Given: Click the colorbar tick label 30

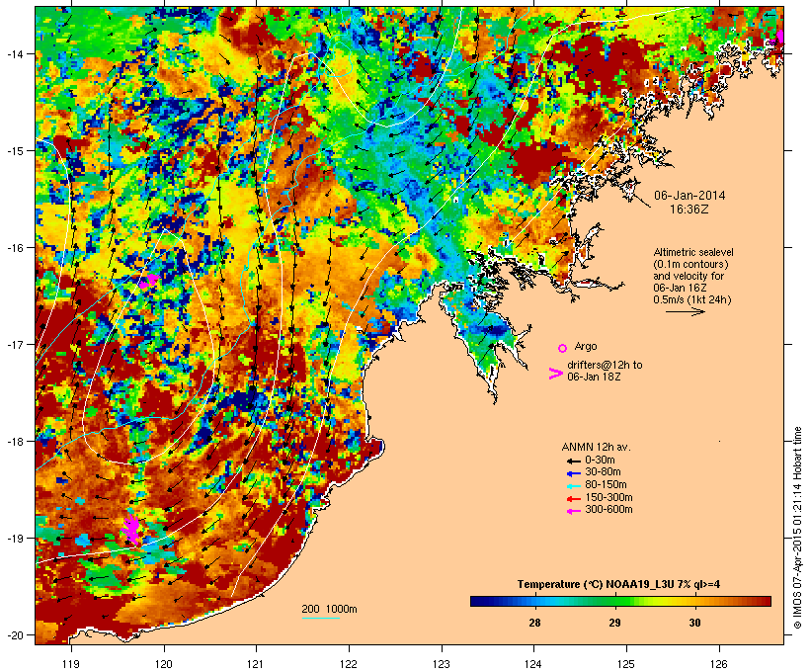Looking at the screenshot, I should coord(694,623).
